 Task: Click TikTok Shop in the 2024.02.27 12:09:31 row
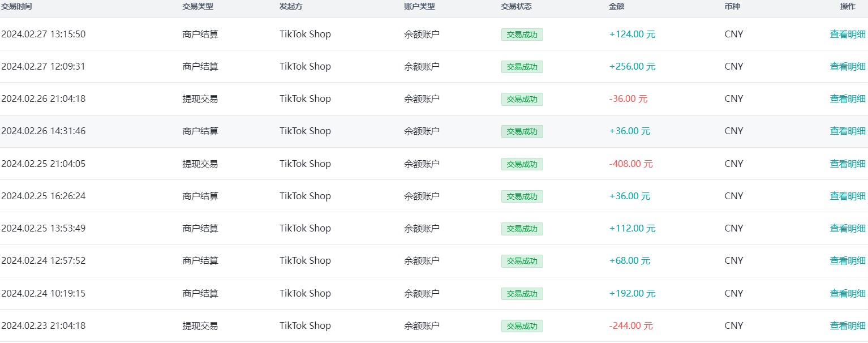tap(305, 66)
